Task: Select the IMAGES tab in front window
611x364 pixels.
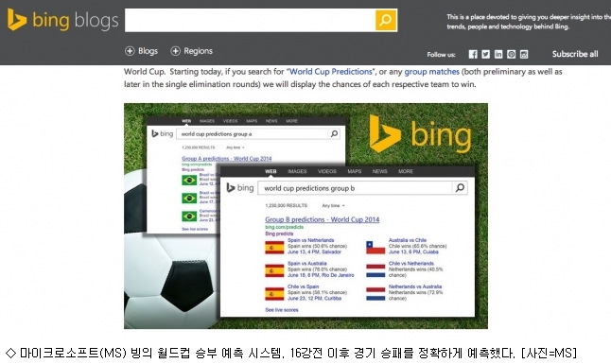Action: [297, 171]
